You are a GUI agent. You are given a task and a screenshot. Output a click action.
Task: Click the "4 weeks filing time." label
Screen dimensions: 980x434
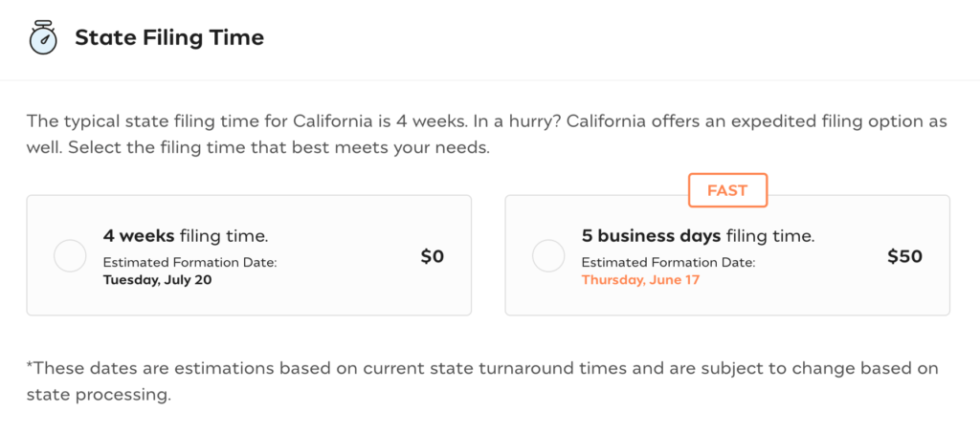coord(186,236)
